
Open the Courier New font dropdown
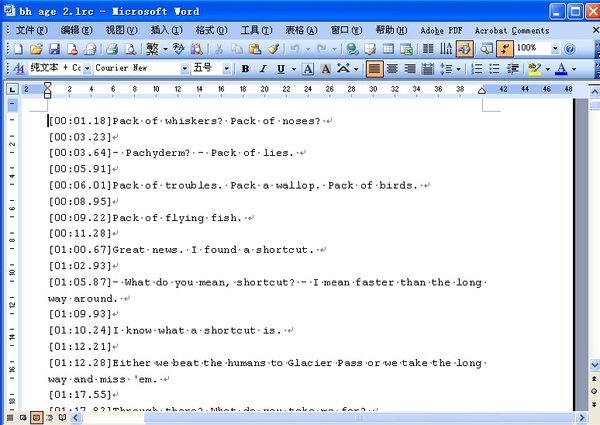point(184,68)
